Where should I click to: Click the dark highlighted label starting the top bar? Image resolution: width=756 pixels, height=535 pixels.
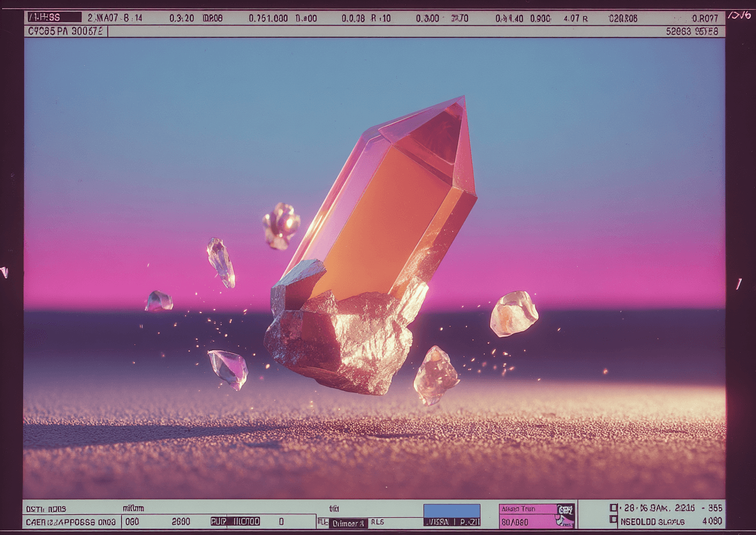click(x=54, y=17)
